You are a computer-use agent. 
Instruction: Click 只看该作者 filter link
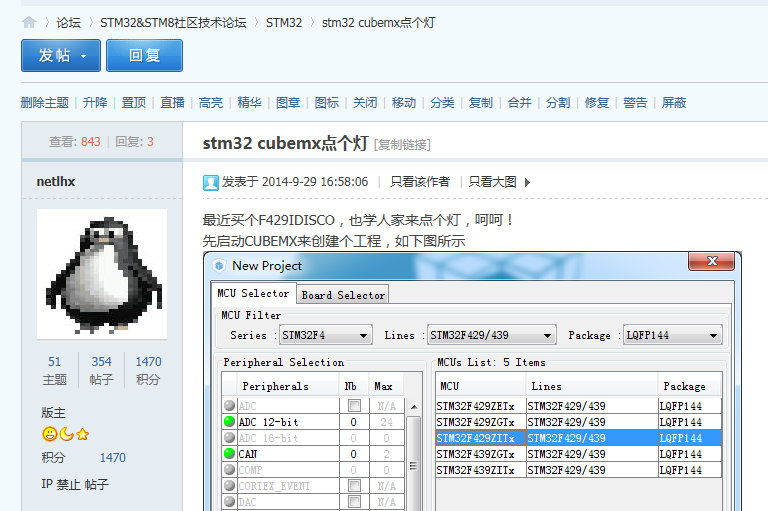pyautogui.click(x=420, y=182)
